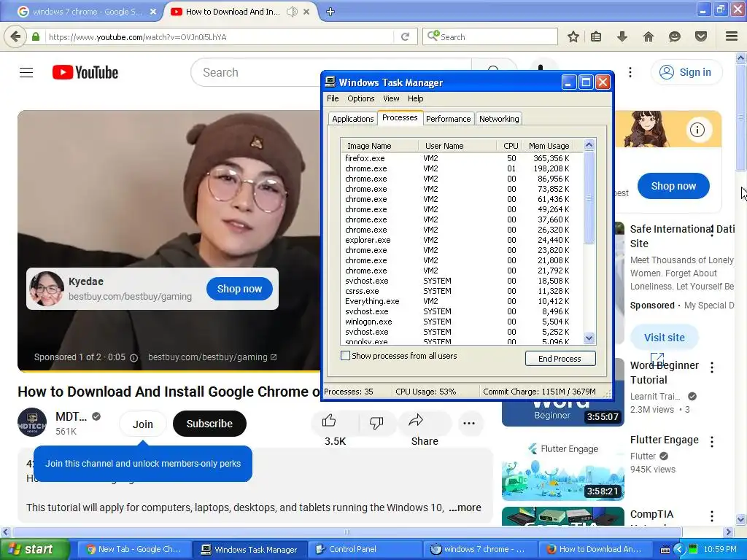Switch to the Performance tab
This screenshot has height=560, width=747.
(448, 119)
